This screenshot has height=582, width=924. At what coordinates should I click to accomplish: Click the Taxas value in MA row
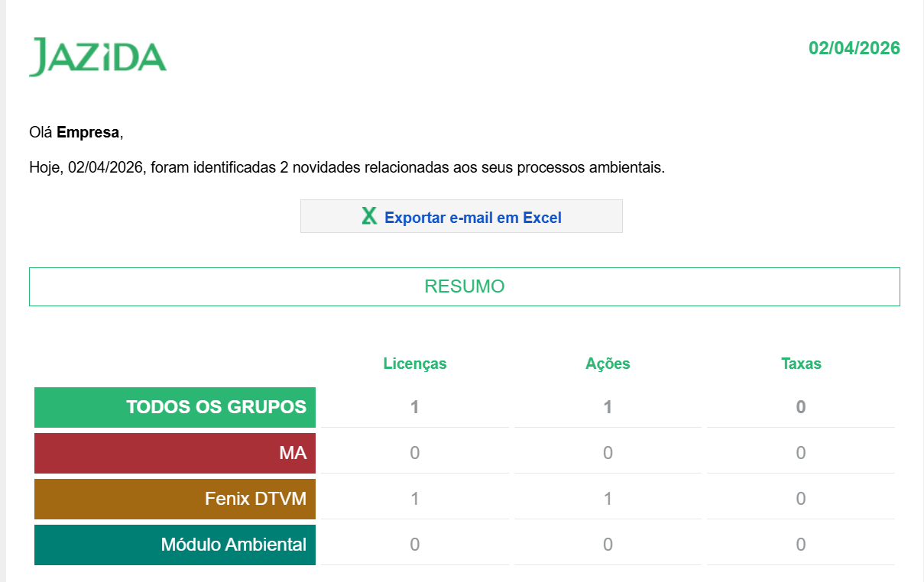coord(800,453)
